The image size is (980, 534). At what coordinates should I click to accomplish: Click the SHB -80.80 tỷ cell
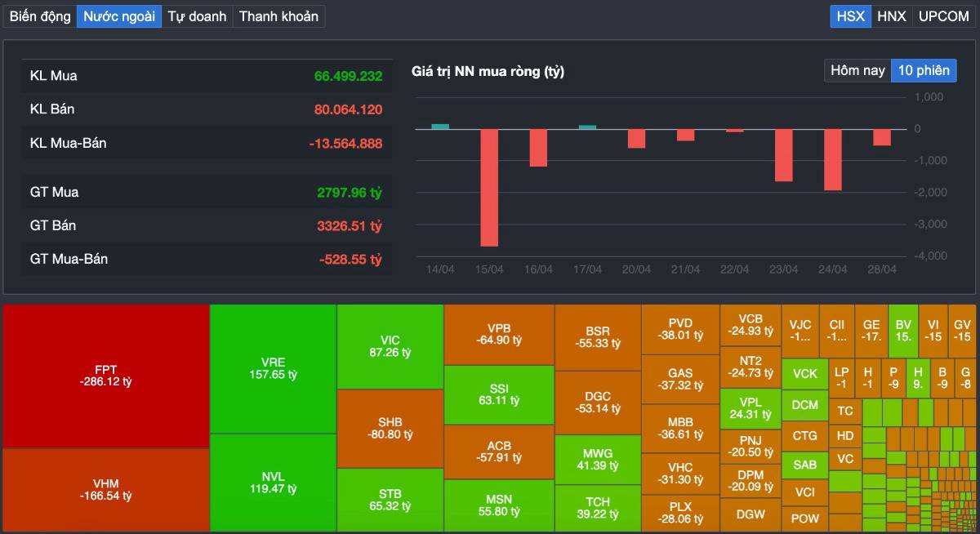[390, 428]
